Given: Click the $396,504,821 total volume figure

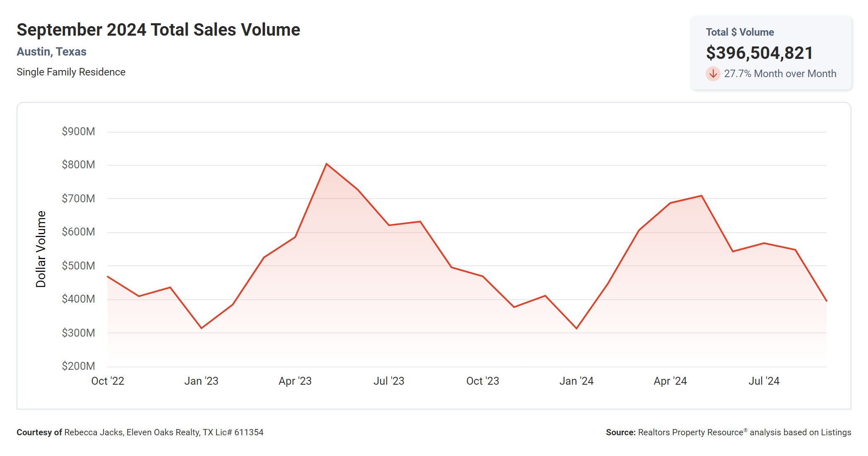Looking at the screenshot, I should point(759,53).
